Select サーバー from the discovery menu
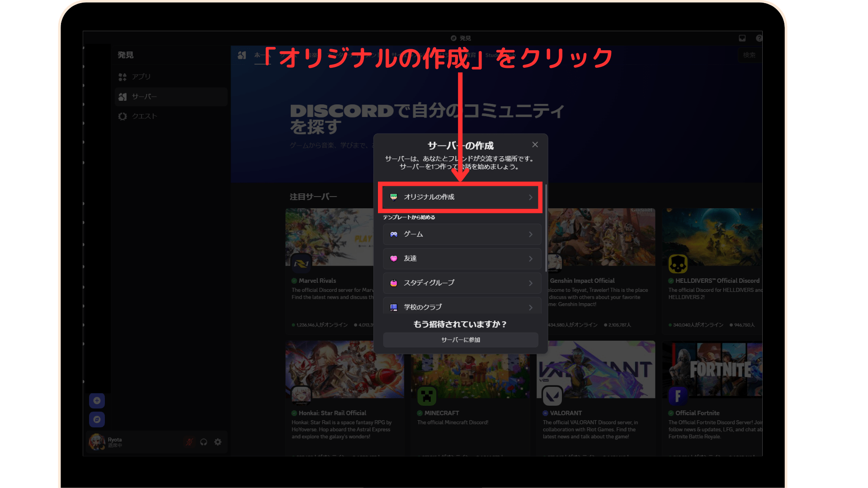868x488 pixels. pos(144,96)
